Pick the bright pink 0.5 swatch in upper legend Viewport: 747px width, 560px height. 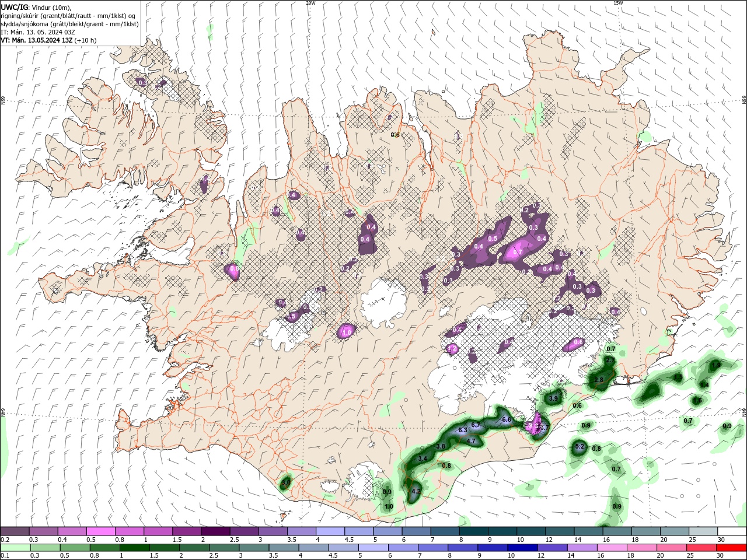(100, 531)
